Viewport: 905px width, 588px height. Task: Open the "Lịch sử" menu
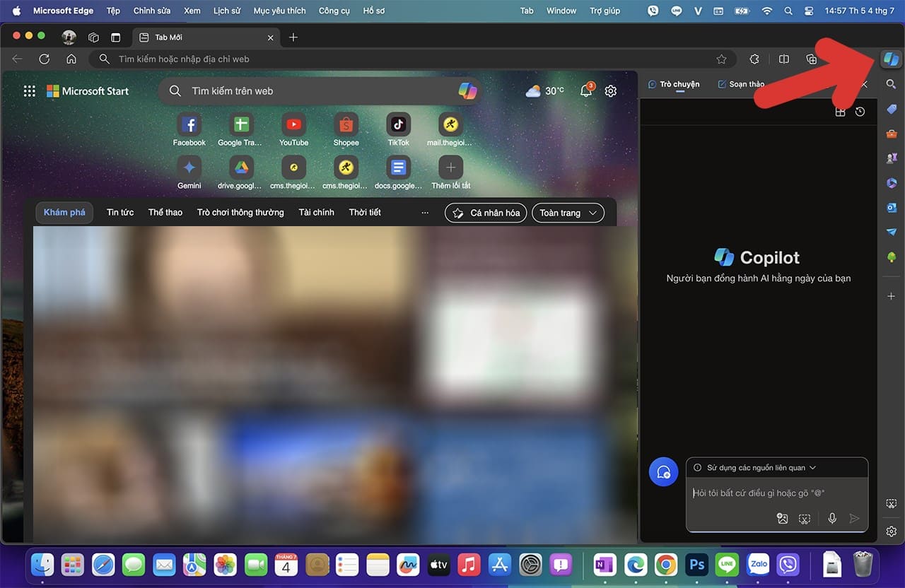226,11
